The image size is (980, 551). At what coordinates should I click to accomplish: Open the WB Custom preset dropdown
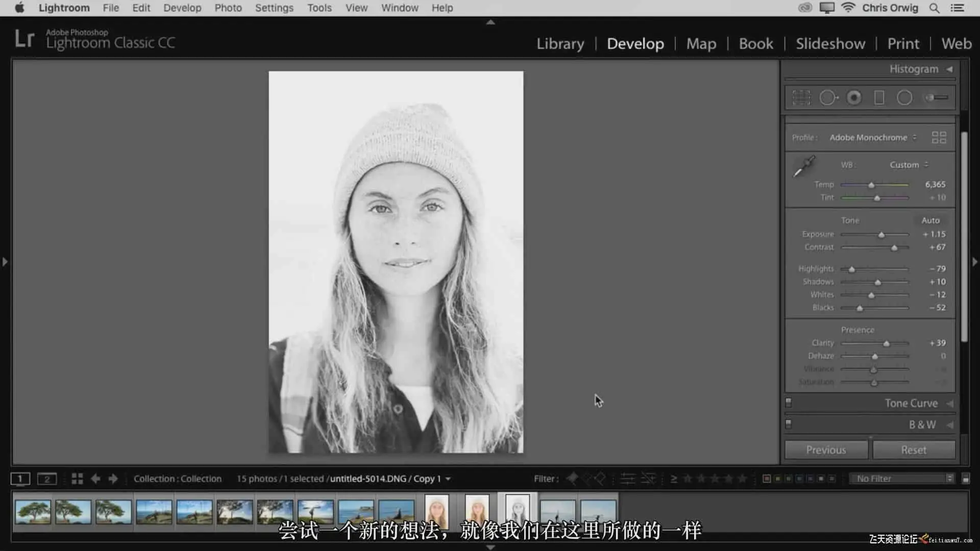(x=909, y=165)
